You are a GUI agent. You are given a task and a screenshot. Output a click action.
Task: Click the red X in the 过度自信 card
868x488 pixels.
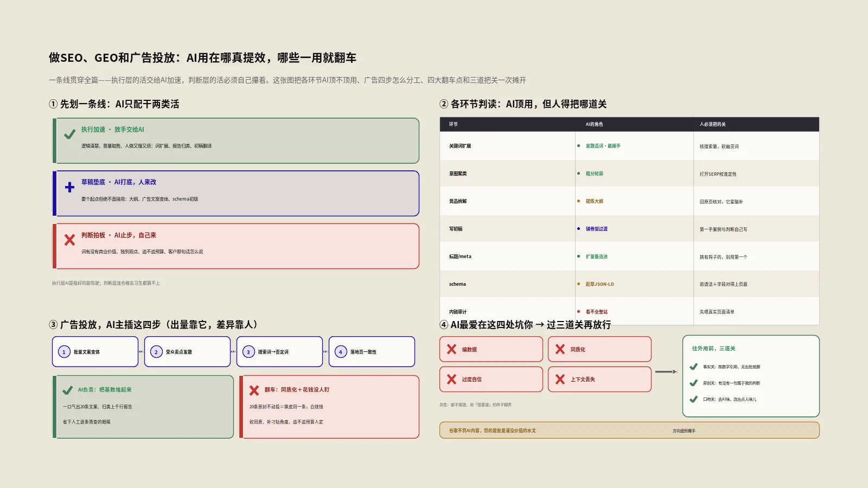(451, 379)
